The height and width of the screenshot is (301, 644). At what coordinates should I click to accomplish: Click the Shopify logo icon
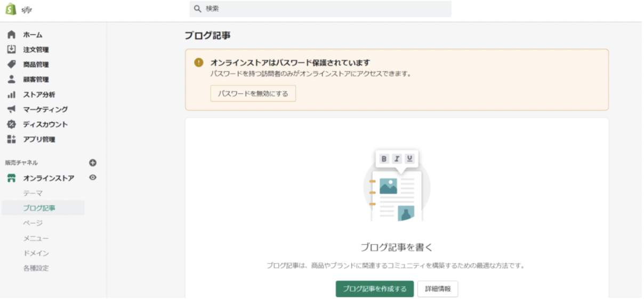point(11,9)
